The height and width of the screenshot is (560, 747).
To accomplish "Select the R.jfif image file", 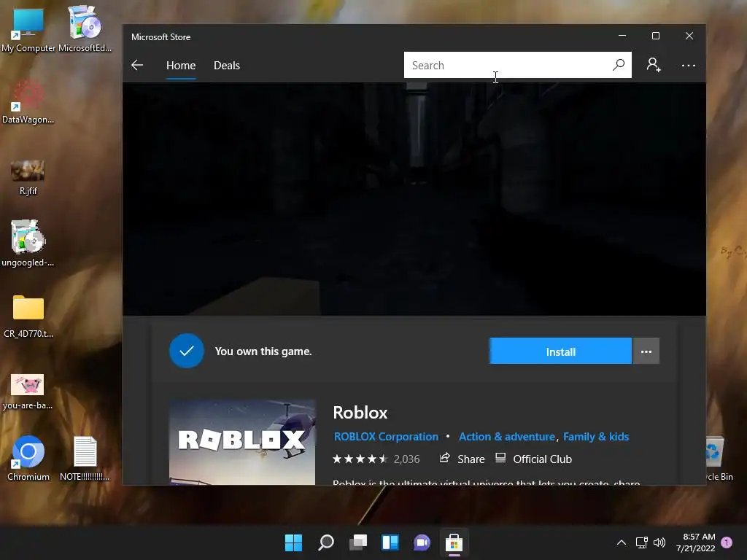I will point(28,177).
